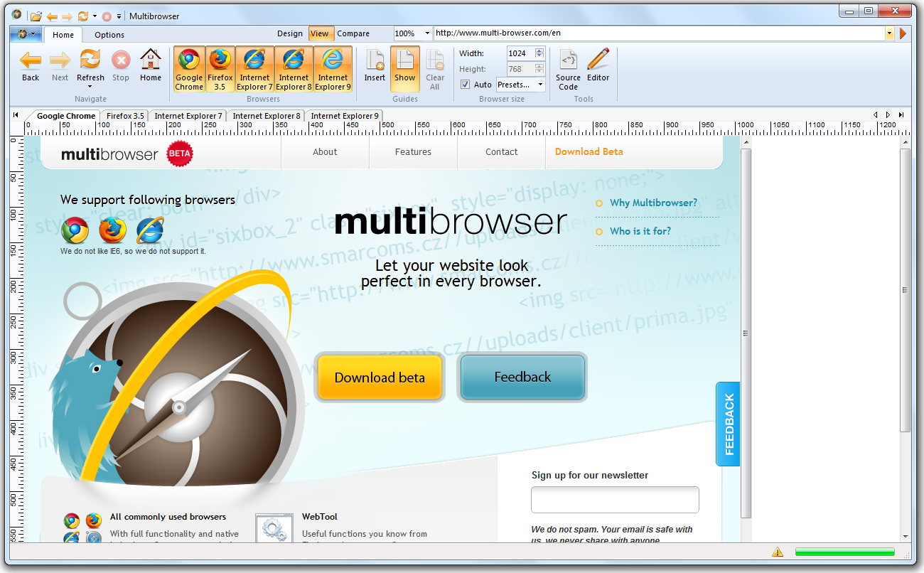Enable the Auto browser size checkbox
Screen dimensions: 924x573
(x=466, y=84)
